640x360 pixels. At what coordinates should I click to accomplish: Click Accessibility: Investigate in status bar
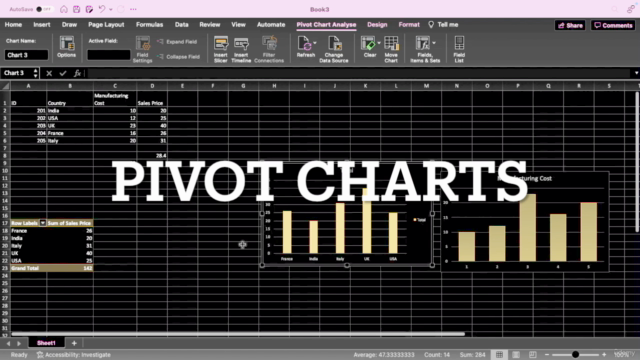click(74, 355)
